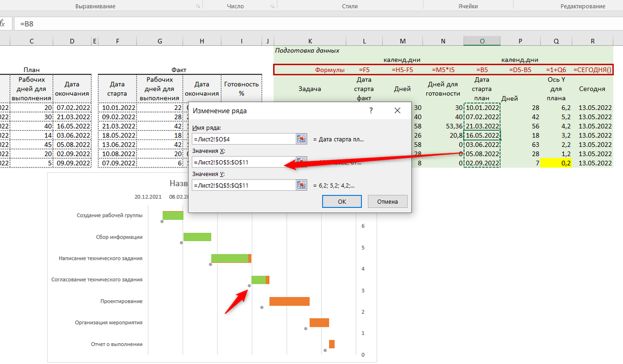This screenshot has height=364, width=623.
Task: Select the Ось Y для плана header
Action: coord(556,89)
